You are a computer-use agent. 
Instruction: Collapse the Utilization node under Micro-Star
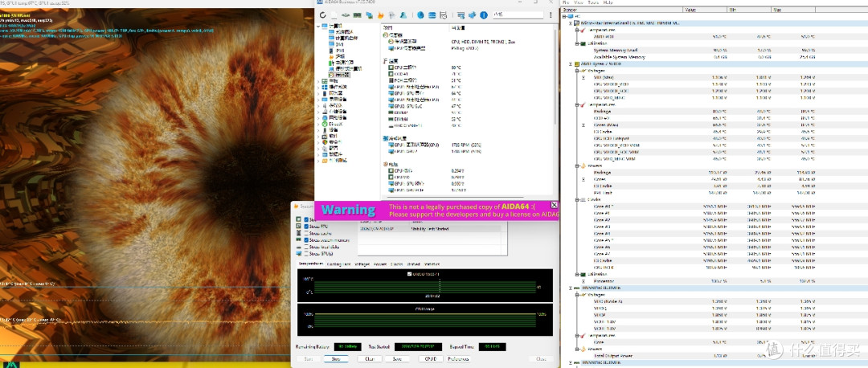tap(577, 43)
